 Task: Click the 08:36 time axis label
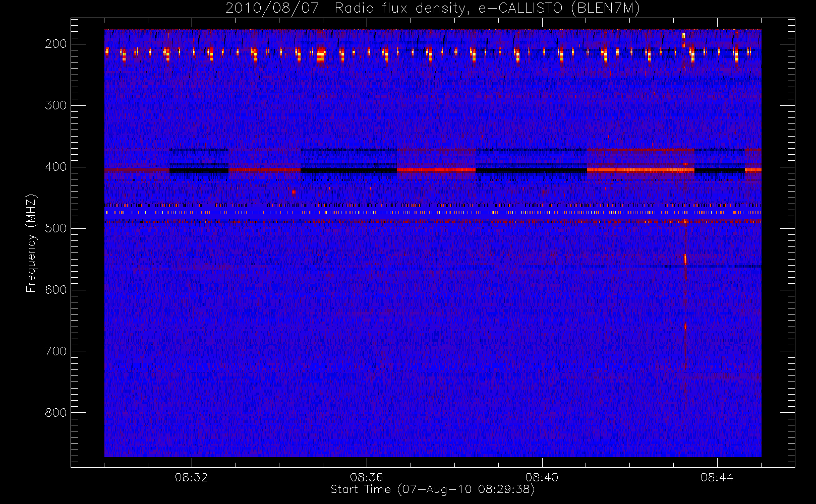(x=367, y=477)
